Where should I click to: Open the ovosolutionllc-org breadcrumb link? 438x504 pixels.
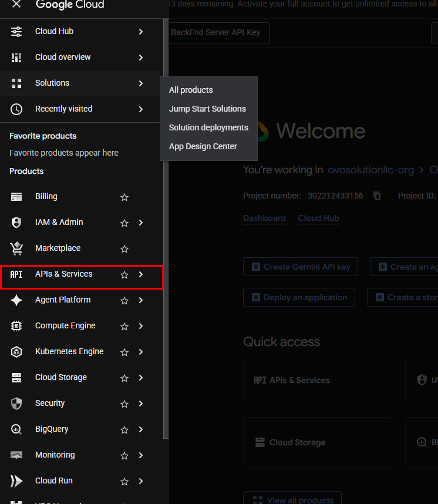[x=371, y=170]
